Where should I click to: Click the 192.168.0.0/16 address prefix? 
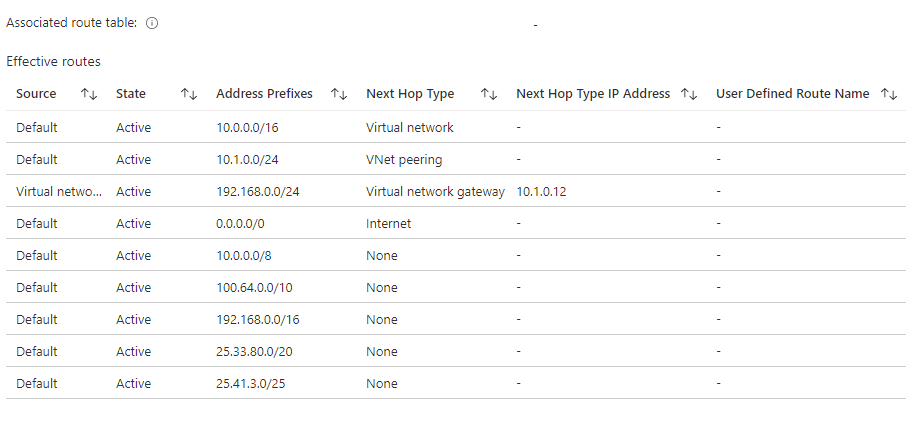pyautogui.click(x=258, y=319)
